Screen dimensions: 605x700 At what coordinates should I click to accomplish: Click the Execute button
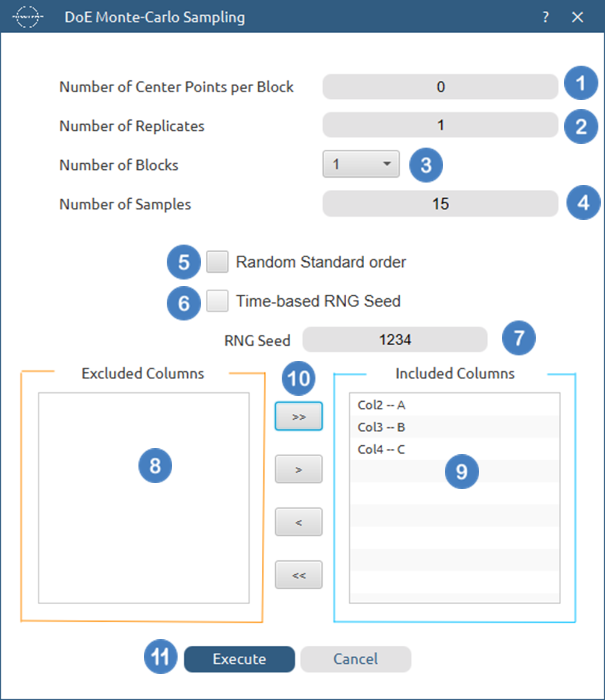[x=239, y=659]
